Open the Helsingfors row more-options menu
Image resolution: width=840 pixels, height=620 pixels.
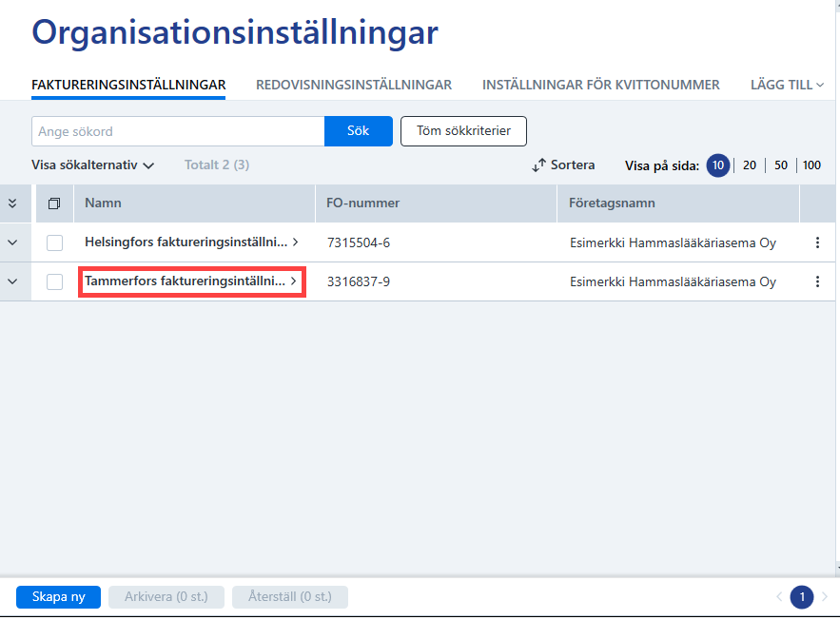coord(817,242)
